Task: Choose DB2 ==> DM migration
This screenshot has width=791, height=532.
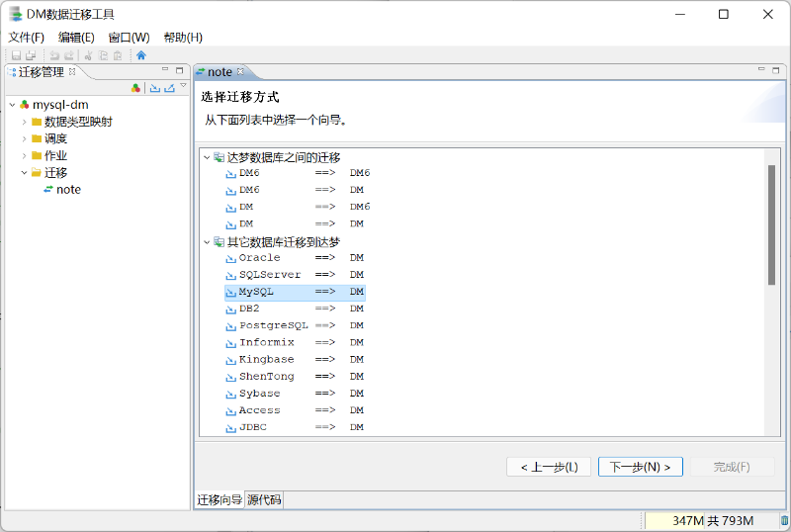Action: click(295, 309)
